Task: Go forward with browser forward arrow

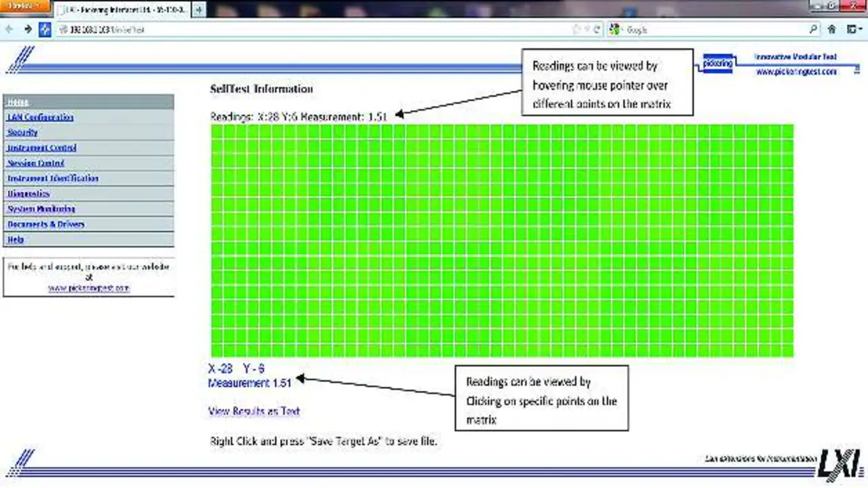Action: (28, 29)
